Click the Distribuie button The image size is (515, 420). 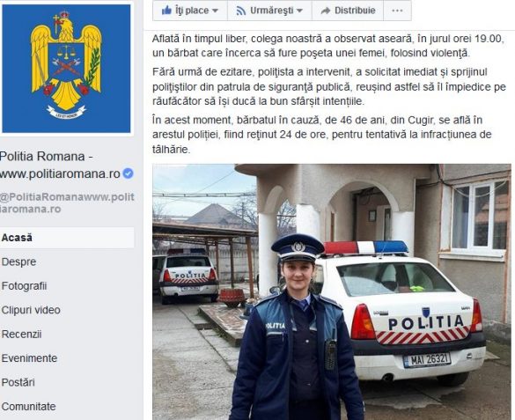(x=348, y=11)
